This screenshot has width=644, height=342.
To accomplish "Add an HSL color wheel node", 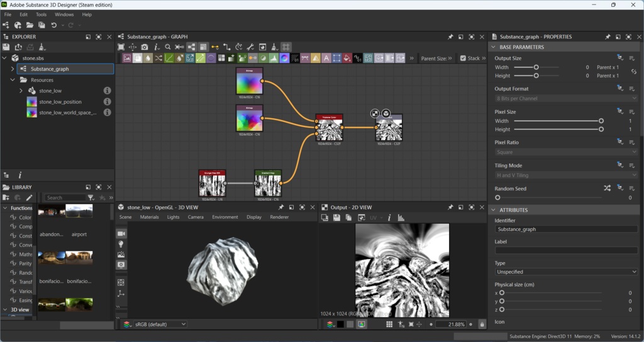I will coord(284,58).
